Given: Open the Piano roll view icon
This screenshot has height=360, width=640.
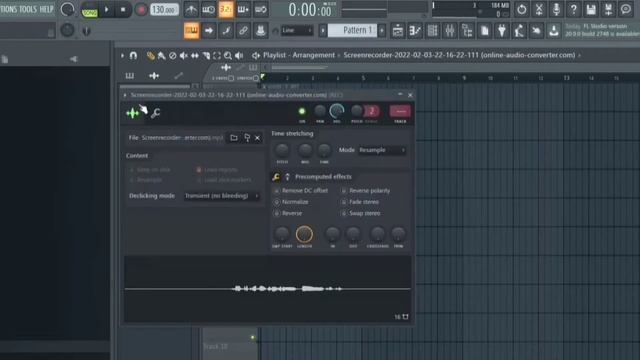Looking at the screenshot, I should coord(415,31).
